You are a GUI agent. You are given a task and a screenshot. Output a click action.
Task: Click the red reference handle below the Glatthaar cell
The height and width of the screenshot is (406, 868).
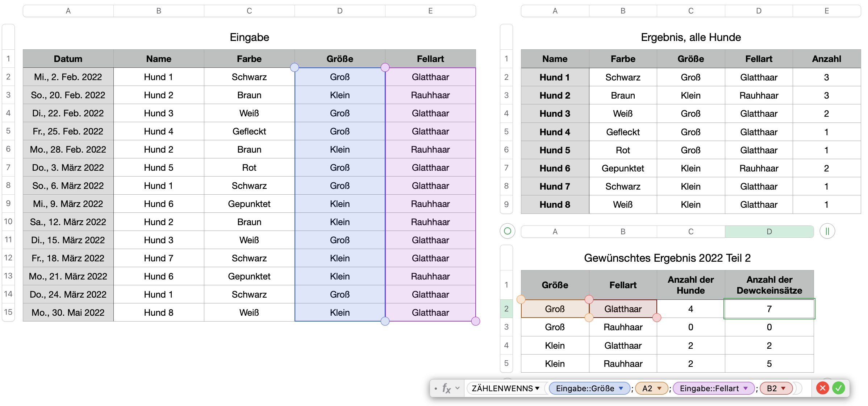pos(657,318)
